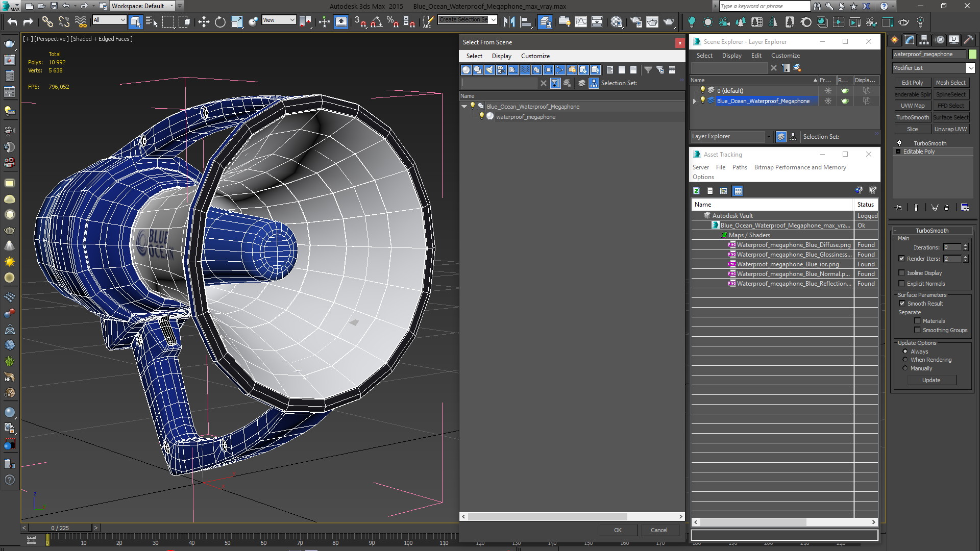The image size is (980, 551).
Task: Select When Rendering update option
Action: pos(905,360)
